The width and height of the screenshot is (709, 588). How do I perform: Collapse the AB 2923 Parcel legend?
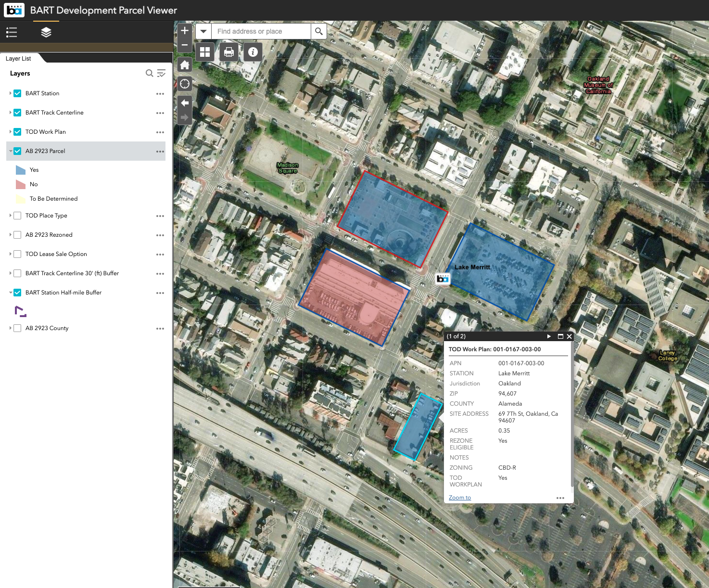coord(10,151)
